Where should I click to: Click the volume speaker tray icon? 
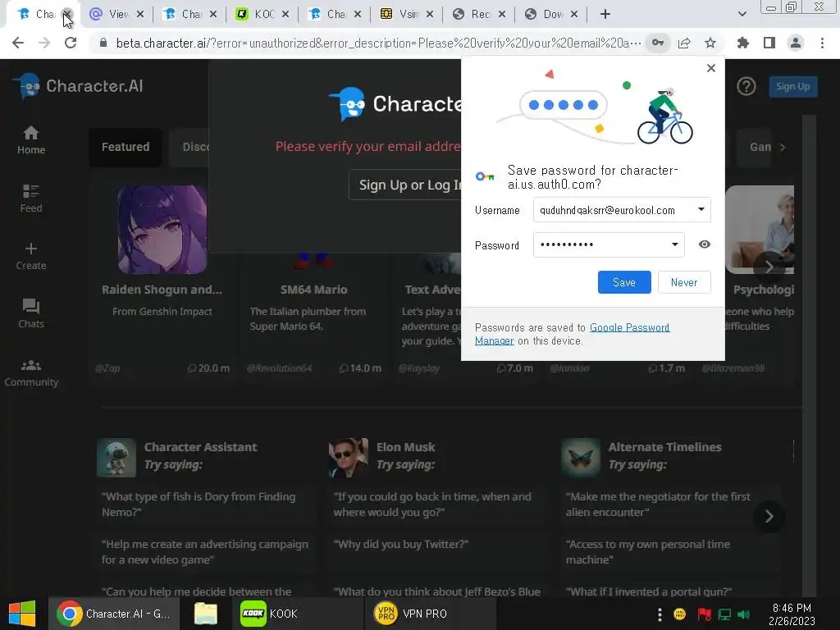tap(743, 614)
